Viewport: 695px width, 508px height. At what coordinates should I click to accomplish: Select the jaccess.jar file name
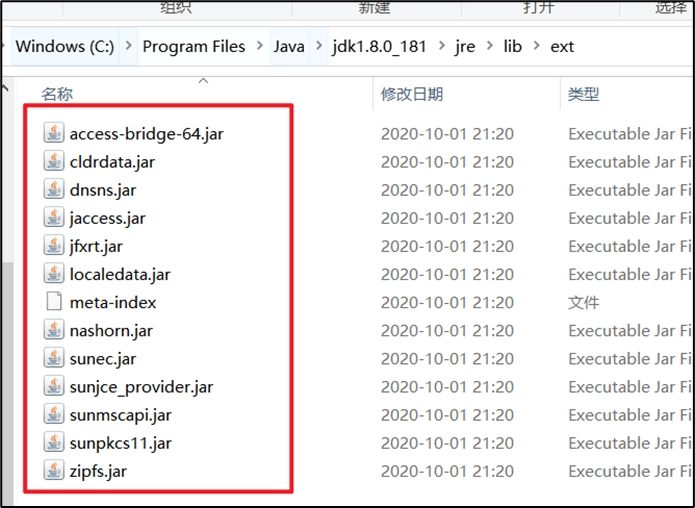coord(107,218)
